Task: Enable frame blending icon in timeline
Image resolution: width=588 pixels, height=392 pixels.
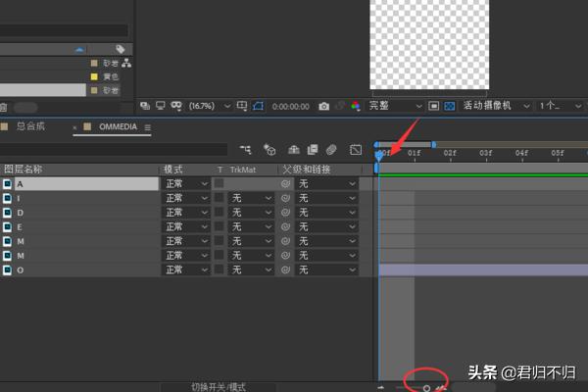Action: point(313,150)
